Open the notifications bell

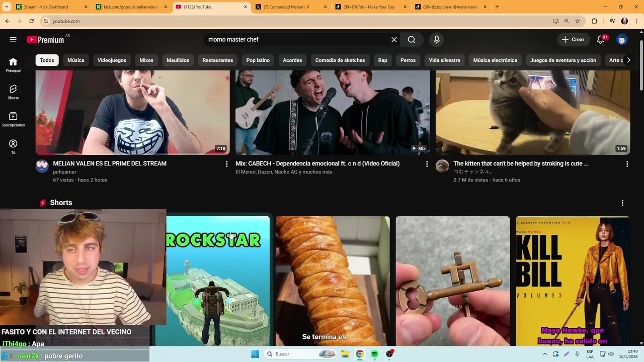click(600, 40)
